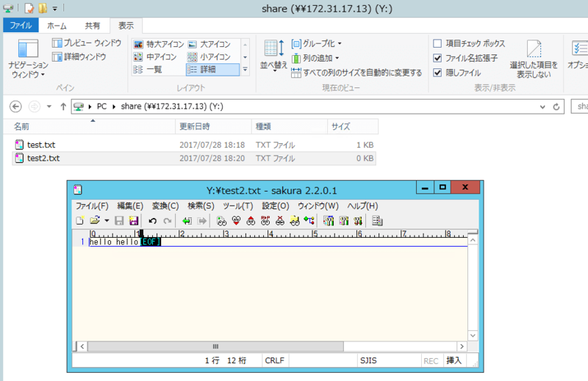Image resolution: width=588 pixels, height=381 pixels.
Task: Open sakura ファイル(F) menu
Action: [92, 206]
